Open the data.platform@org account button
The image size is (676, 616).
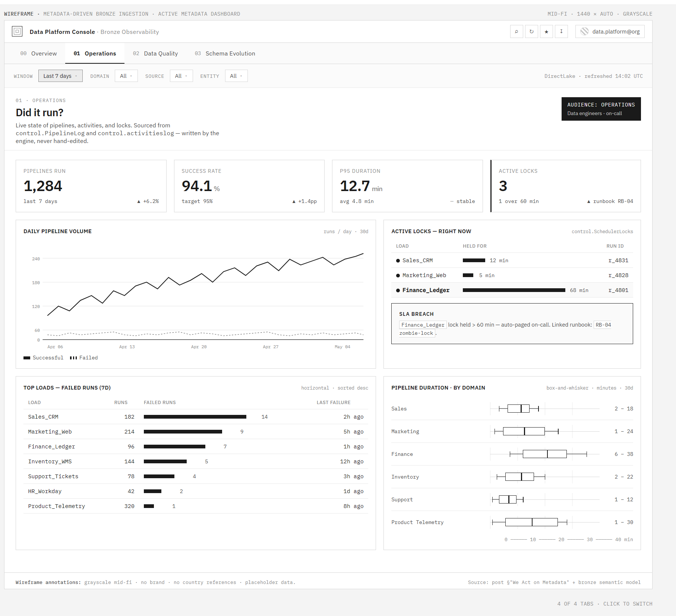coord(610,31)
